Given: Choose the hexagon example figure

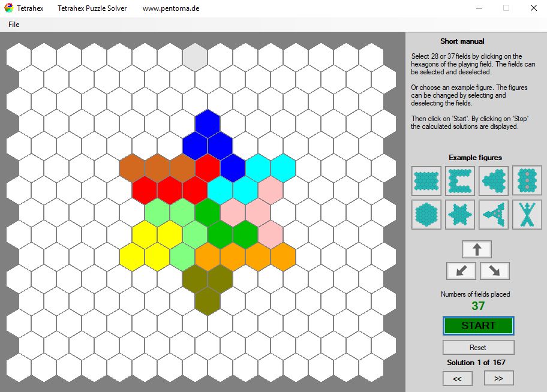Looking at the screenshot, I should point(426,214).
